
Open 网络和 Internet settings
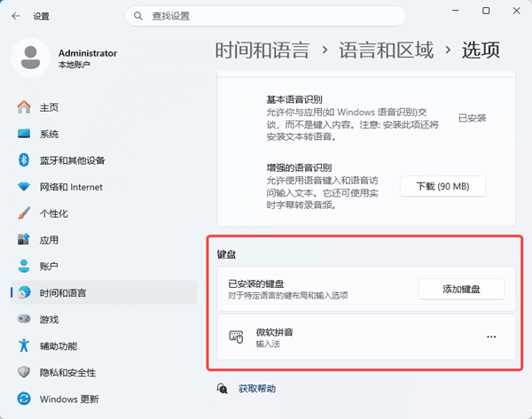click(104, 187)
